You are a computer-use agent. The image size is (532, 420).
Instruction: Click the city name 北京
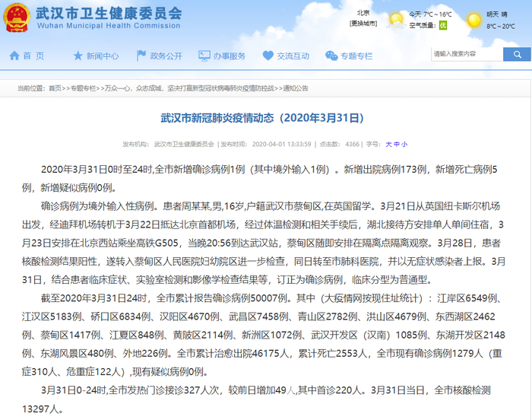(x=363, y=13)
